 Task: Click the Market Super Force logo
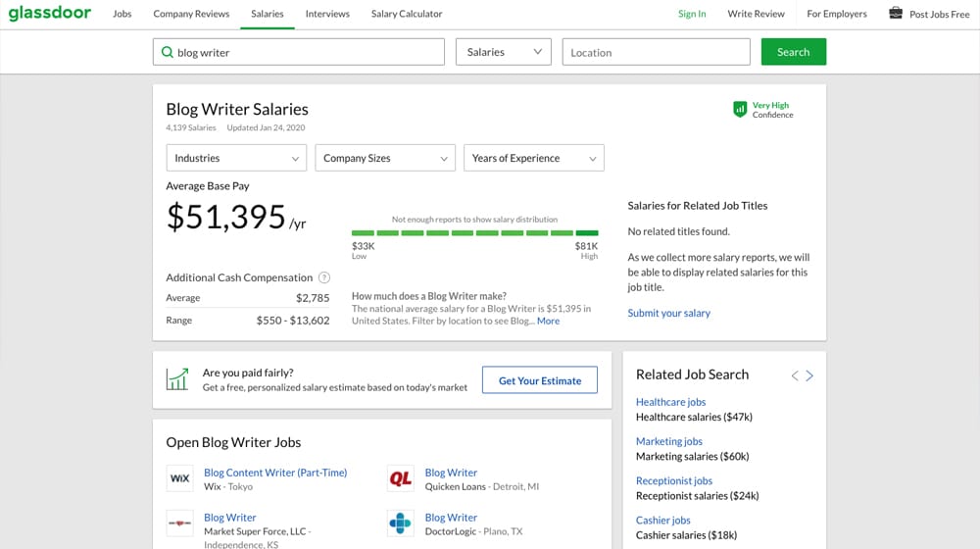179,524
